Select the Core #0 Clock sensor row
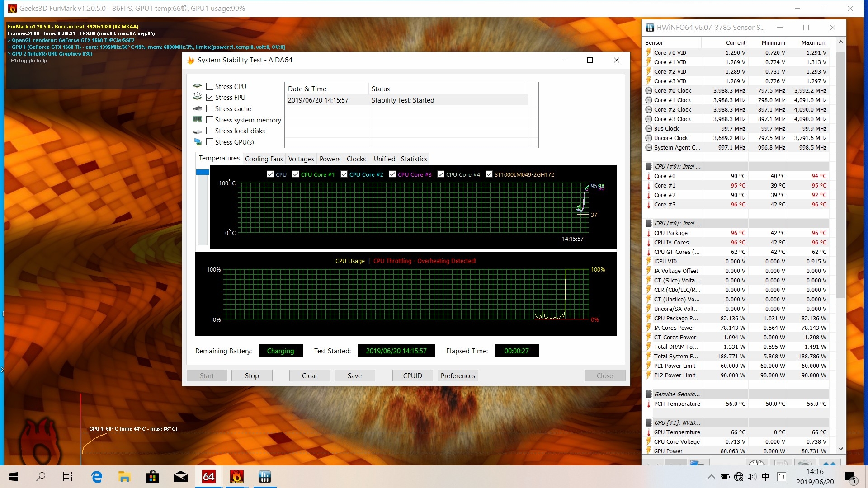The image size is (868, 488). 736,90
